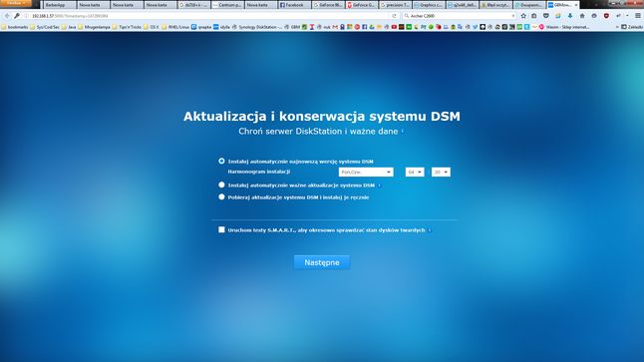The image size is (644, 362).
Task: Show bookmarks library clipboard icon
Action: 534,16
